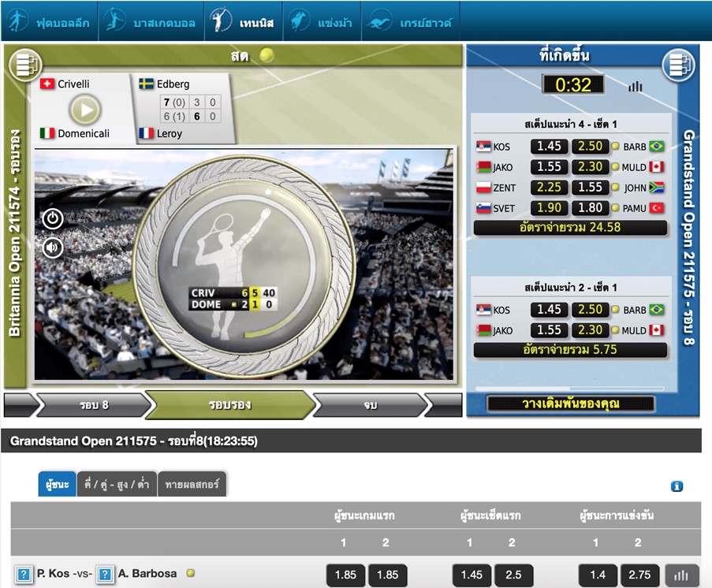Click the statistics bars icon beside the timer
The image size is (712, 588).
pyautogui.click(x=636, y=86)
